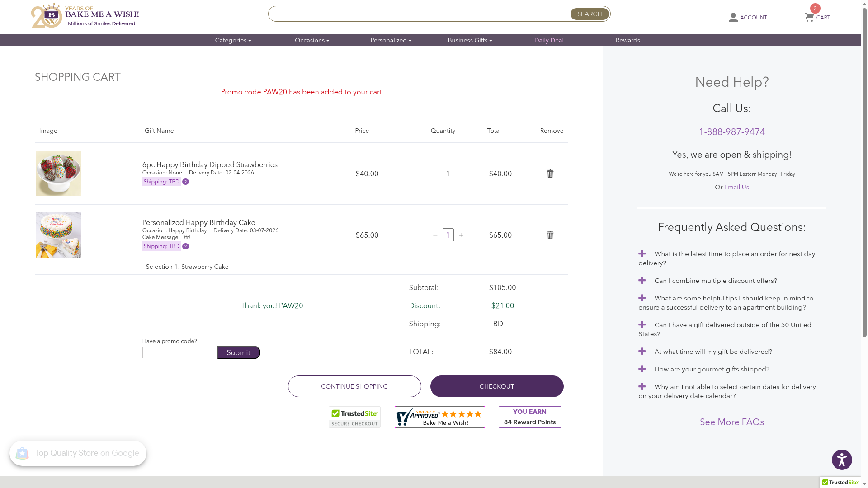Delete Personalized Happy Birthday Cake via trash icon
Screen dimensions: 868x488
[x=550, y=235]
